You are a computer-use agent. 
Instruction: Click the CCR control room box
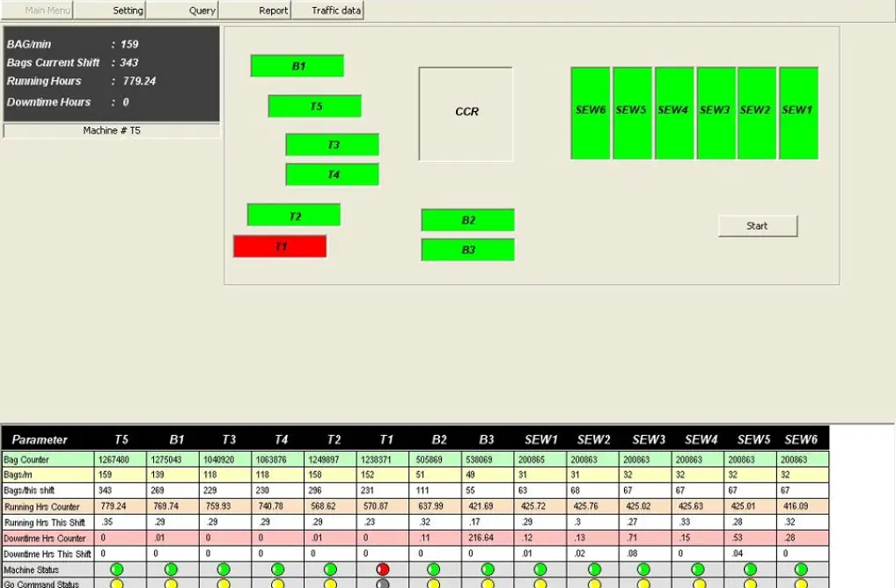click(x=466, y=114)
